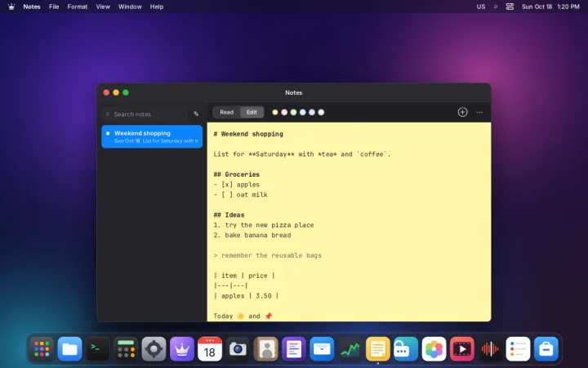The width and height of the screenshot is (588, 368).
Task: Switch to Edit mode
Action: click(x=252, y=112)
